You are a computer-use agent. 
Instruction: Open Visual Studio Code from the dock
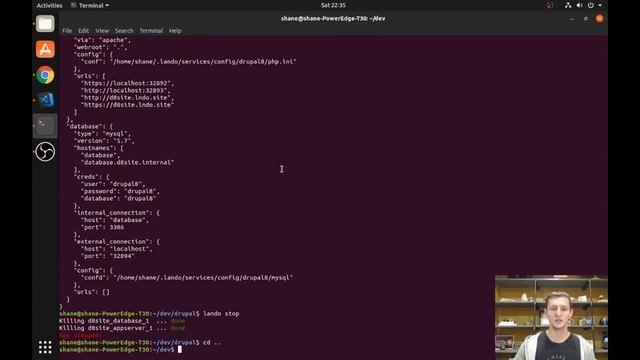coord(45,100)
